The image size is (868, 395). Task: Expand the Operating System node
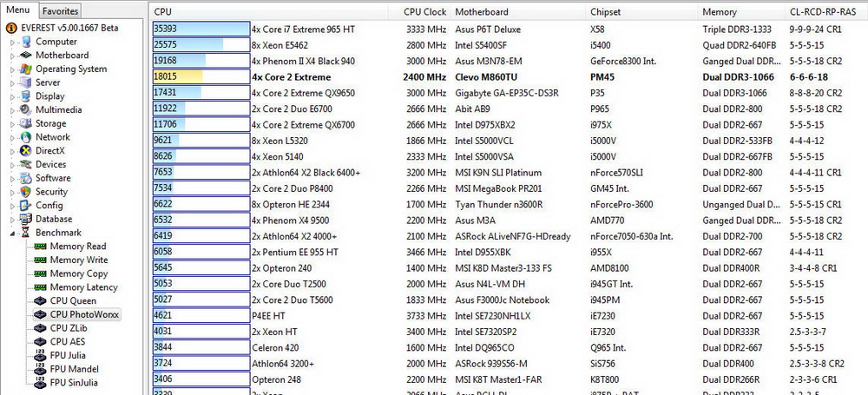(12, 69)
